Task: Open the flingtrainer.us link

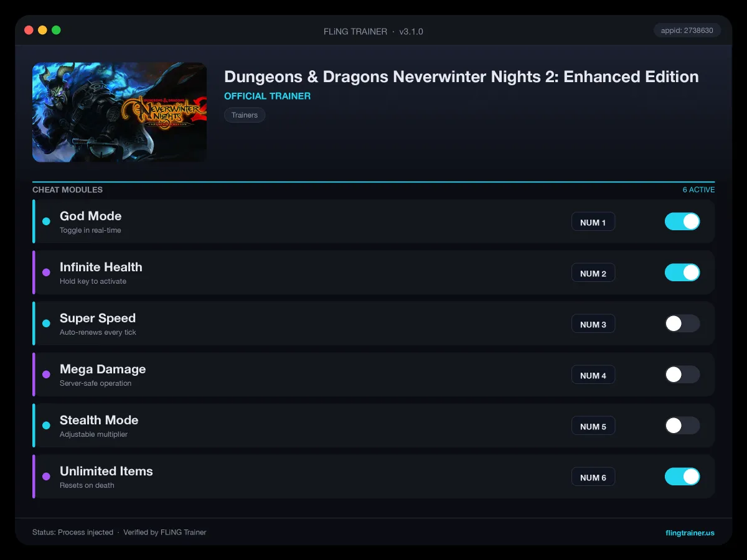Action: [690, 533]
